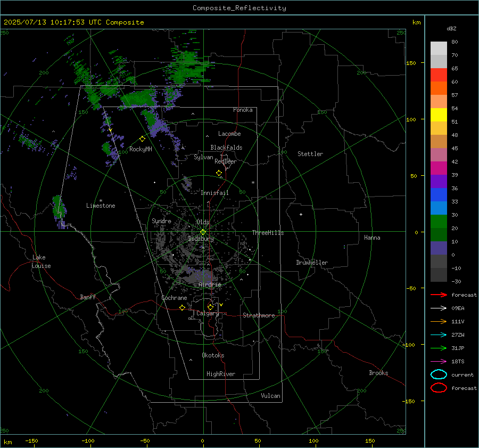Image resolution: width=479 pixels, height=448 pixels.
Task: Select the Cochrane label
Action: click(x=174, y=298)
